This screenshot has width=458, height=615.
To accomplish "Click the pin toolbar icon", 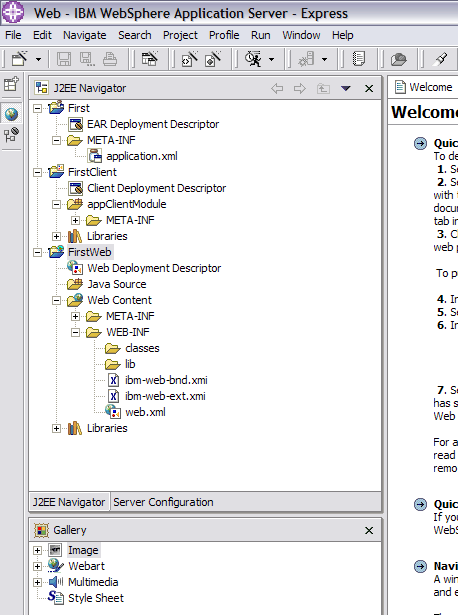I will 441,59.
